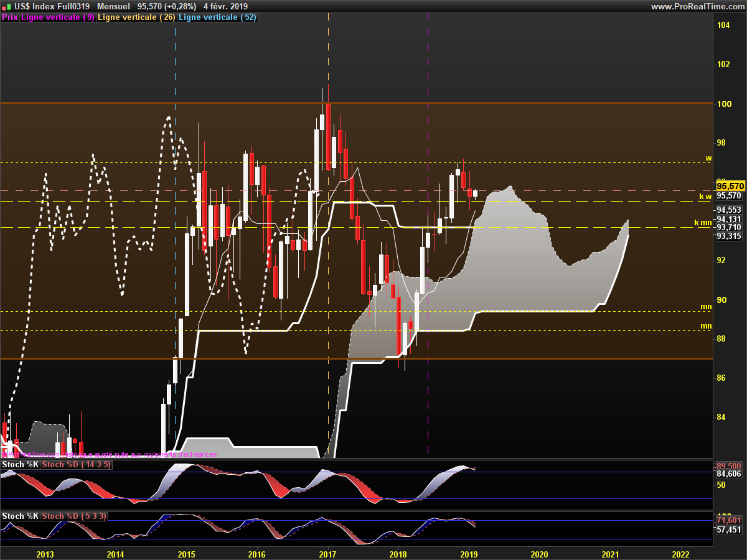
Task: Click the 2015 marker on time axis
Action: point(186,554)
